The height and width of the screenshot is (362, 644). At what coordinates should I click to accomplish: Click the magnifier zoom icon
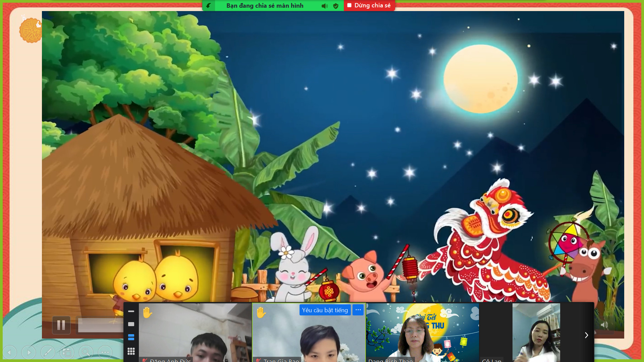[x=86, y=352]
